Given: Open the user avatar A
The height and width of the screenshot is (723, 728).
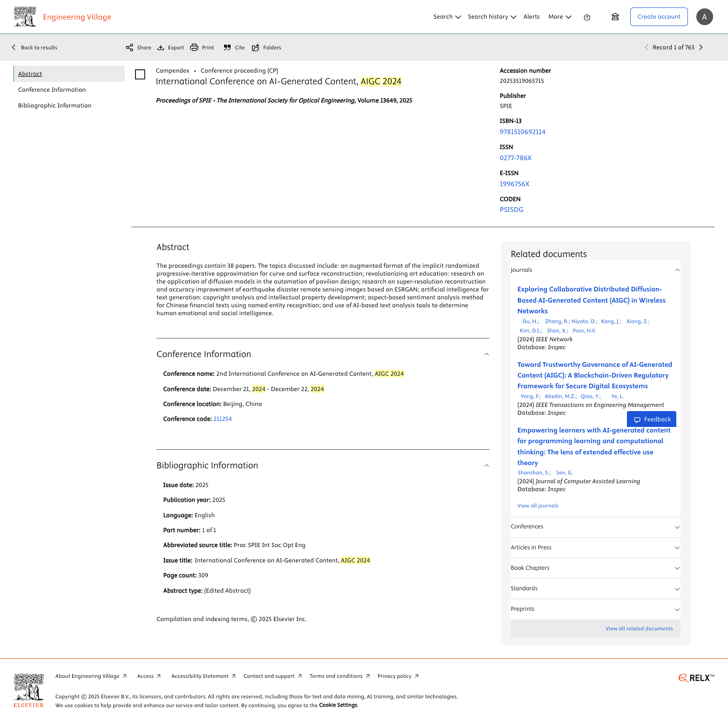Looking at the screenshot, I should [x=704, y=17].
